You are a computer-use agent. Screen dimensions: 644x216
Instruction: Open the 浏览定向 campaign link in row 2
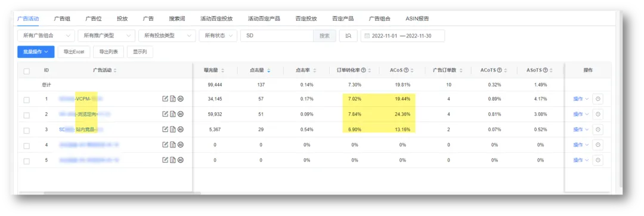click(x=86, y=114)
